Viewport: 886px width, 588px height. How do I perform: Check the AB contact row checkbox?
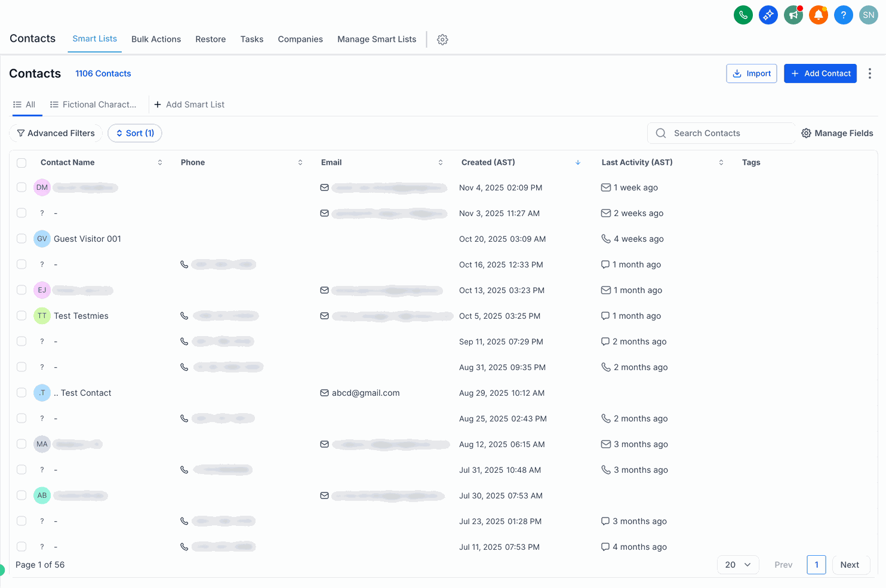[x=21, y=495]
